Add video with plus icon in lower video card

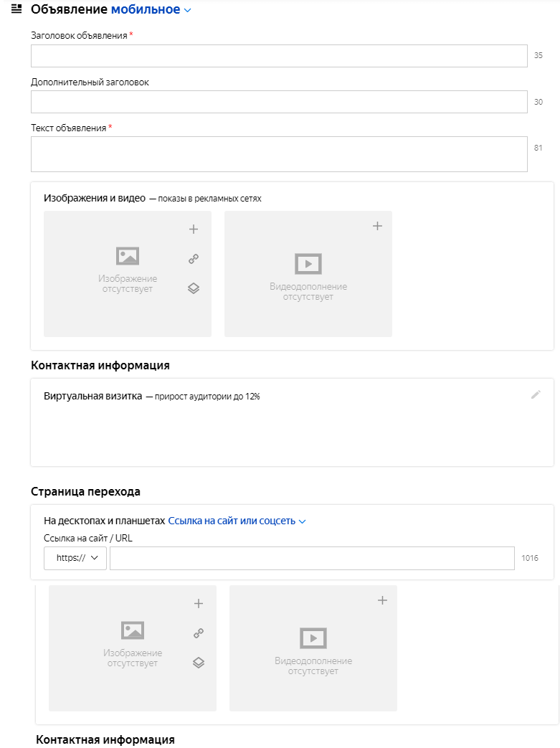click(x=383, y=600)
